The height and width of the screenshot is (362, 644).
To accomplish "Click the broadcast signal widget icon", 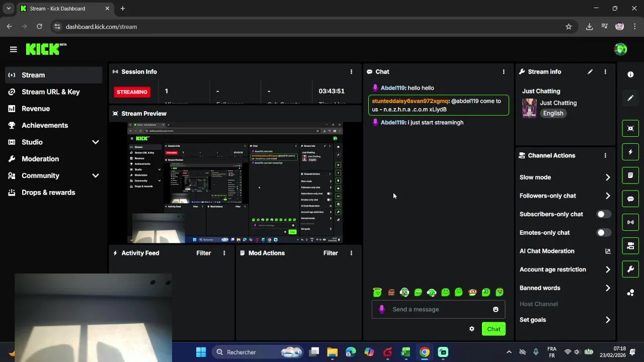I will (x=630, y=222).
